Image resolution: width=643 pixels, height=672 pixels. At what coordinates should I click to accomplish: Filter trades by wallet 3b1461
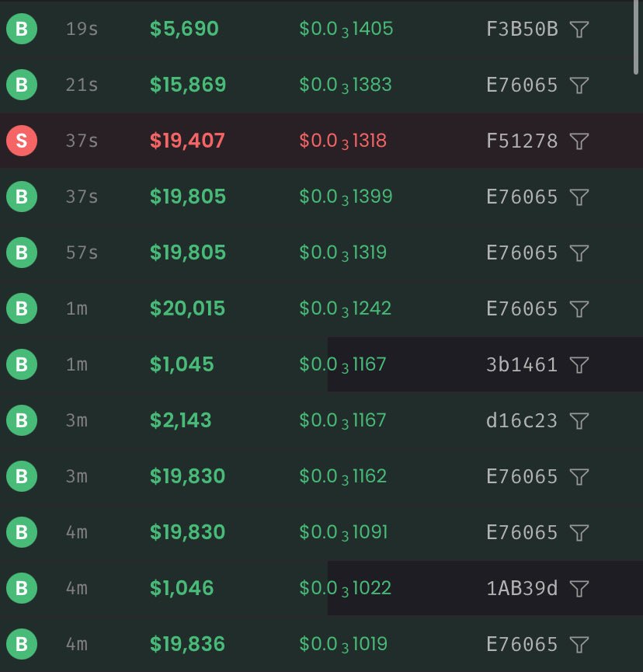point(579,364)
